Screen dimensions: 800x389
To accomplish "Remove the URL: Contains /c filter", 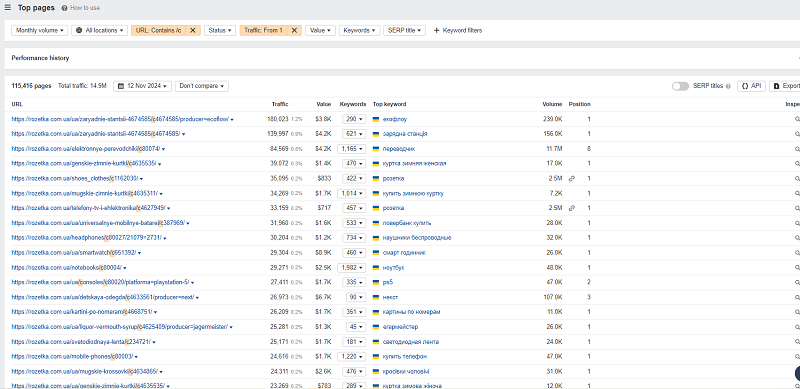I will (192, 31).
